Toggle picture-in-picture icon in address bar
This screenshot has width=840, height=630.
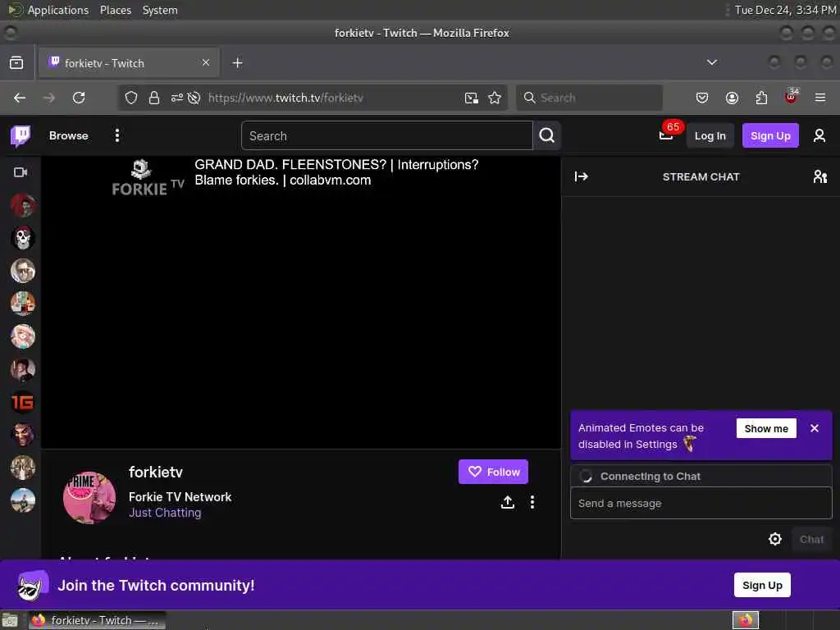[472, 98]
